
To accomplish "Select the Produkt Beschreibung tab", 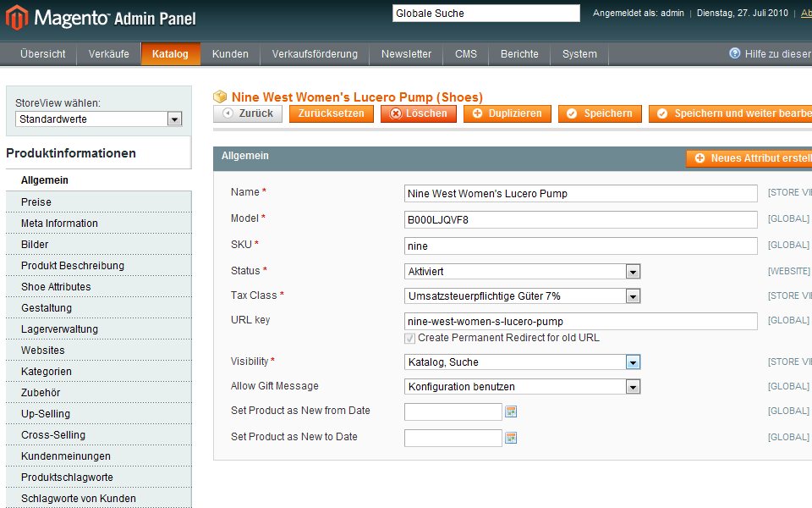I will pyautogui.click(x=98, y=265).
